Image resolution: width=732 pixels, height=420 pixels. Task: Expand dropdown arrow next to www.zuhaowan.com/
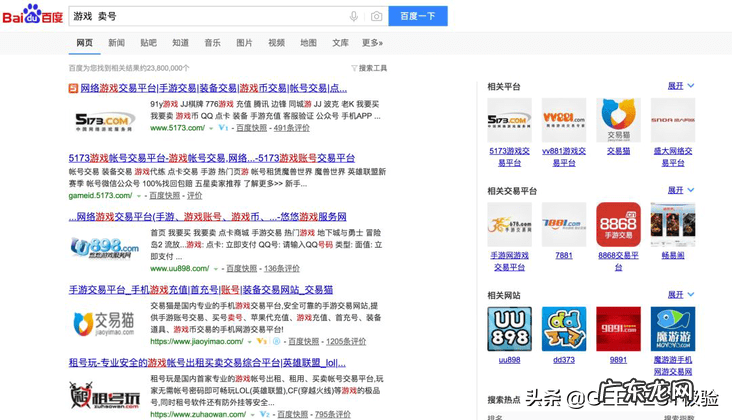[x=253, y=415]
